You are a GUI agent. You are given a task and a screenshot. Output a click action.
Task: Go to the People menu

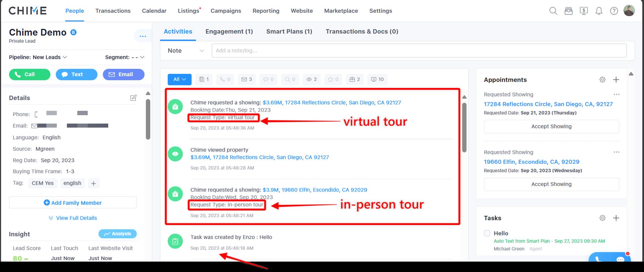point(75,11)
